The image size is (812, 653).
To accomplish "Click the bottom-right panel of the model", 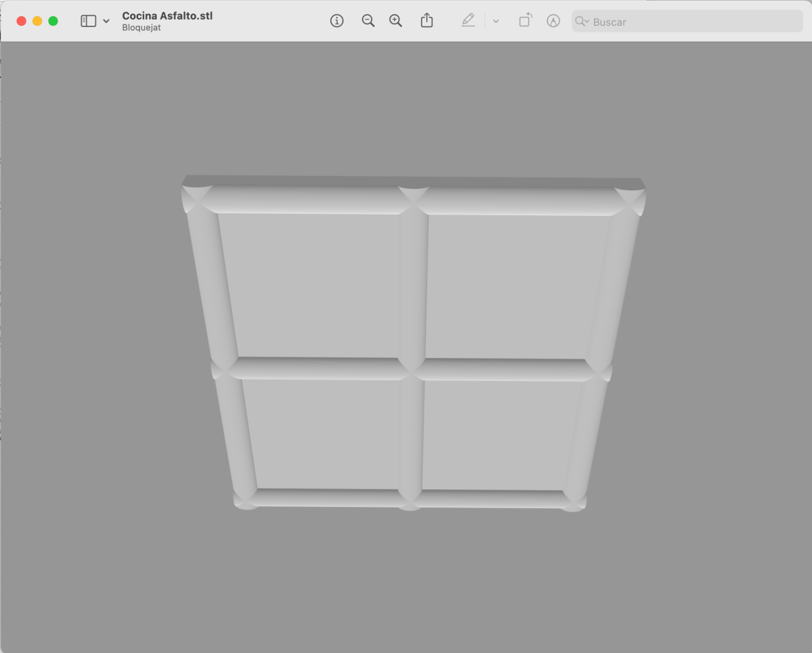I will tap(501, 434).
